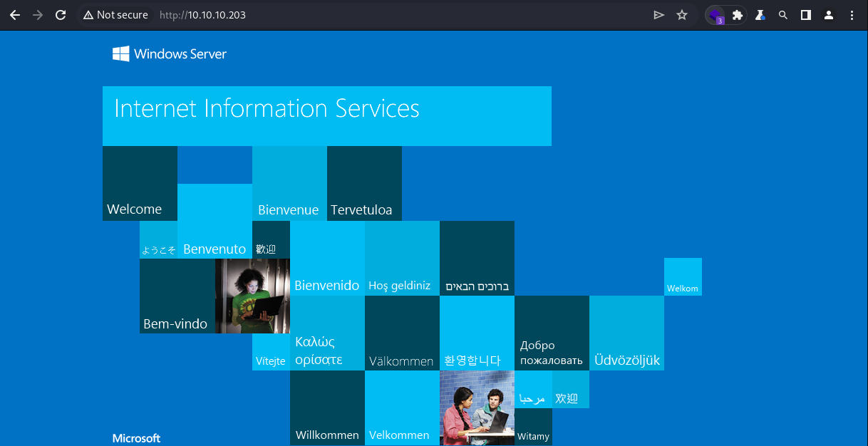
Task: Open the user profile menu
Action: pos(829,15)
